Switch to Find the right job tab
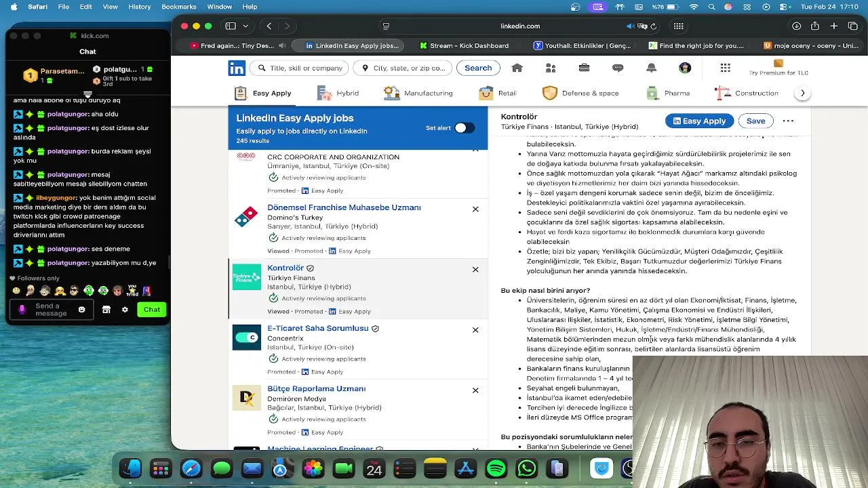 [x=696, y=45]
